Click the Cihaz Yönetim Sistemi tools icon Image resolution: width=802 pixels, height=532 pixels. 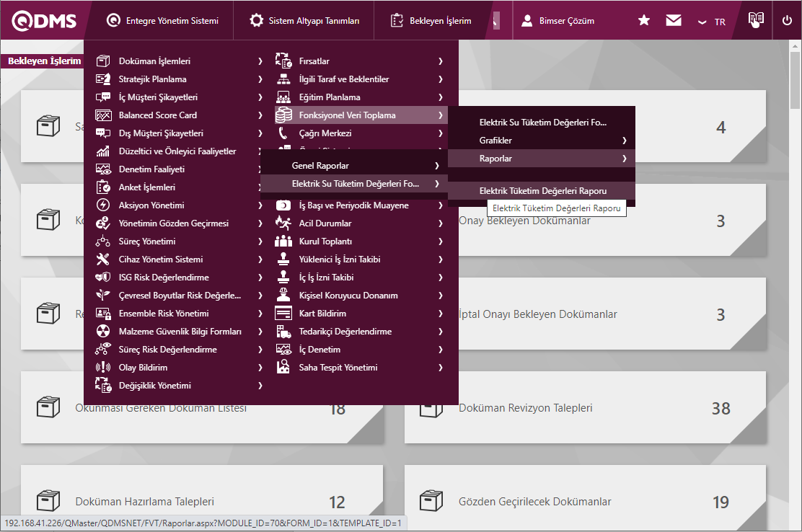pyautogui.click(x=103, y=260)
